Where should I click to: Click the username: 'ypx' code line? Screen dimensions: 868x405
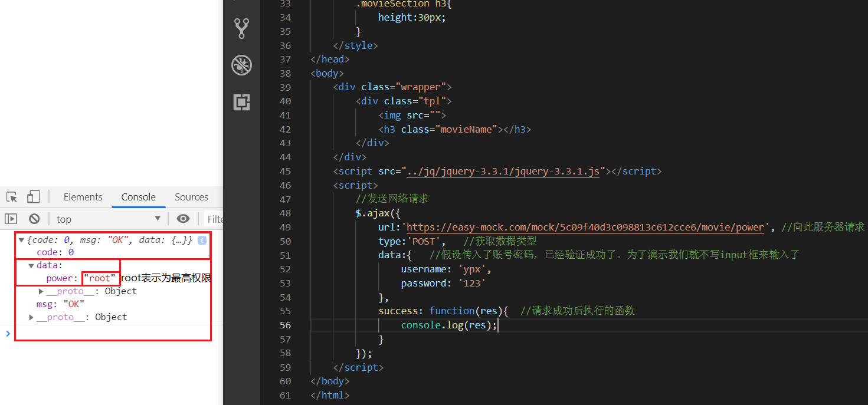click(446, 269)
